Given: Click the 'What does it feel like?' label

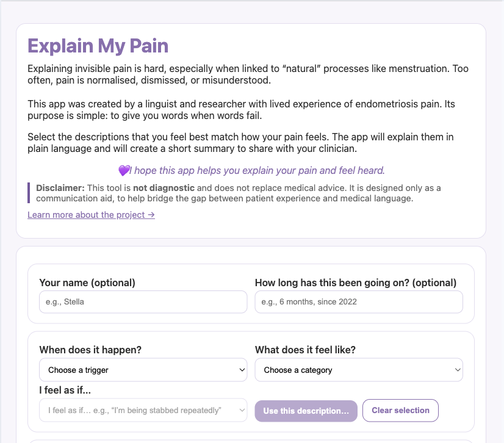Looking at the screenshot, I should click(305, 350).
